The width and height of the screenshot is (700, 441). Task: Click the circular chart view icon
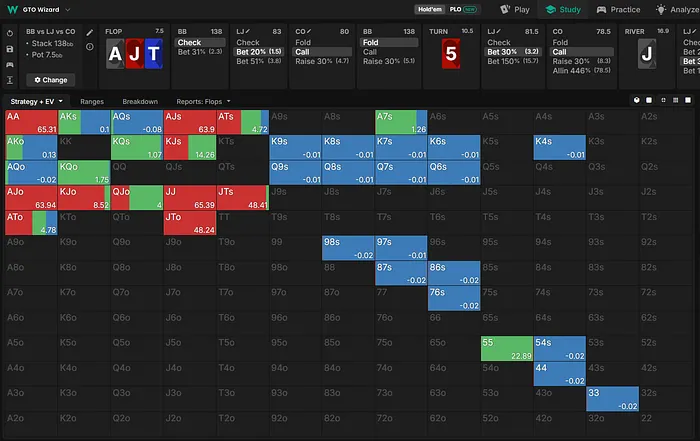[x=637, y=100]
